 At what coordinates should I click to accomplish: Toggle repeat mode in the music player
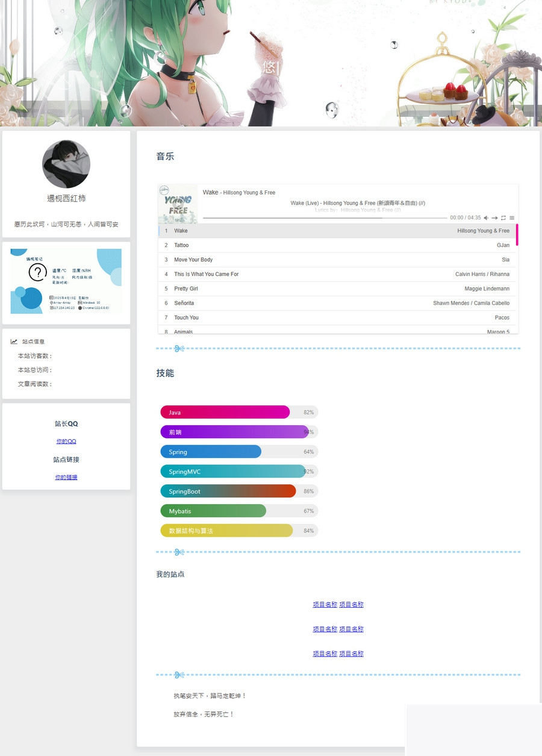coord(503,218)
